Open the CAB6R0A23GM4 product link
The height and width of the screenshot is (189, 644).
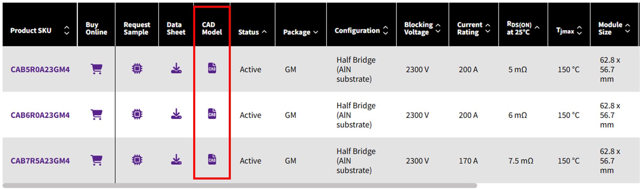click(x=40, y=115)
